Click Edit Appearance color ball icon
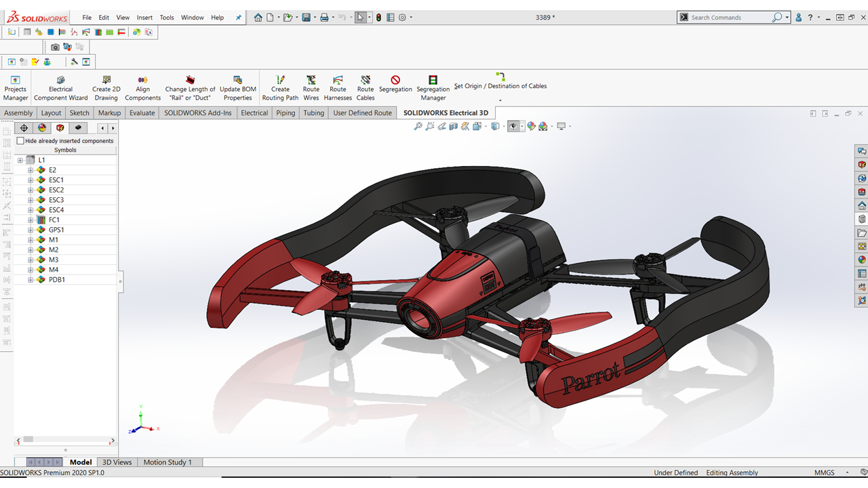Screen dimensions: 868x488 pyautogui.click(x=531, y=126)
